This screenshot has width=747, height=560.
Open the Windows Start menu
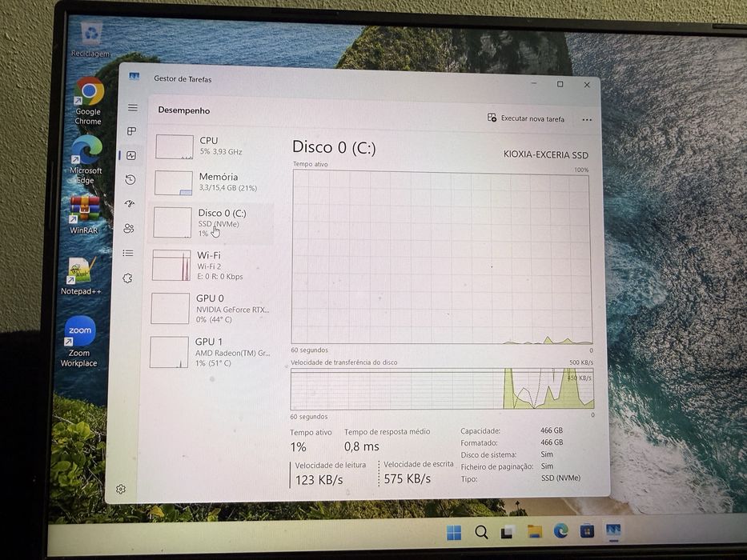tap(454, 532)
